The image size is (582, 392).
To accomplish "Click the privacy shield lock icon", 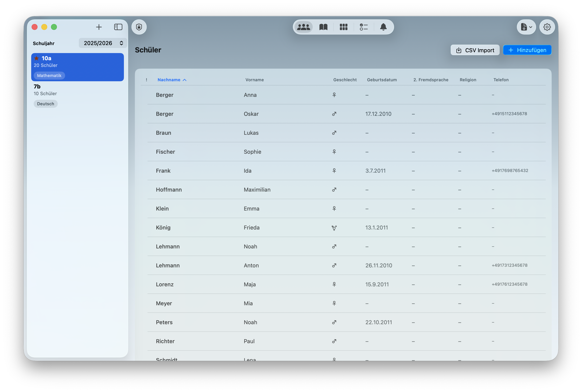I will coord(139,27).
